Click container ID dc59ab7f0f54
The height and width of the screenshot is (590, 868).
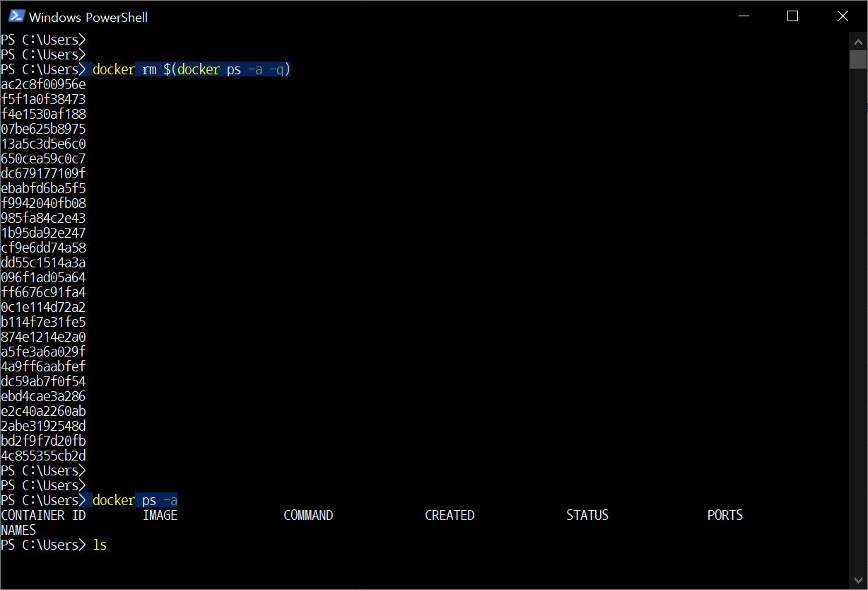click(x=44, y=381)
